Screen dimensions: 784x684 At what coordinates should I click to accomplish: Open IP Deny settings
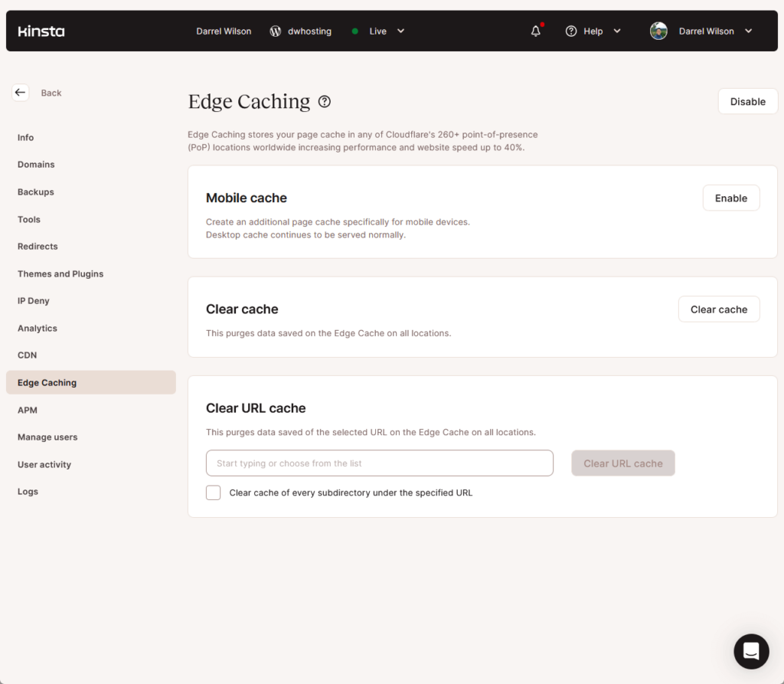(x=34, y=301)
